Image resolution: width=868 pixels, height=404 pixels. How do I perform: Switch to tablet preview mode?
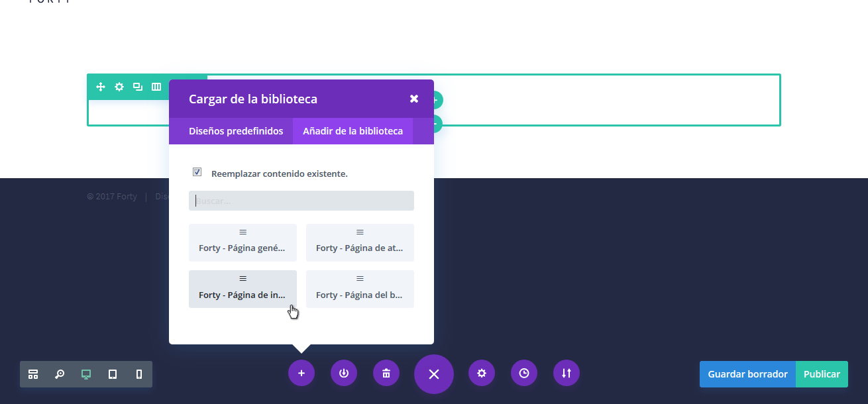(113, 374)
